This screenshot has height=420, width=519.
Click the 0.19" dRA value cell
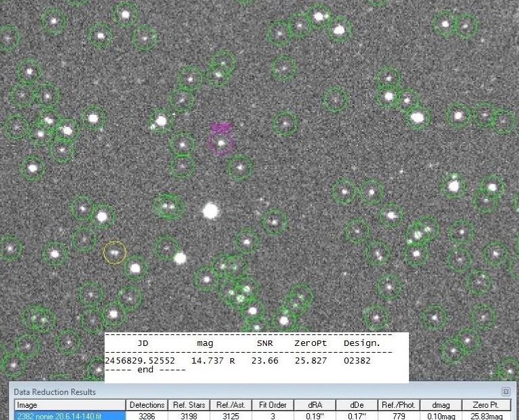[x=315, y=415]
